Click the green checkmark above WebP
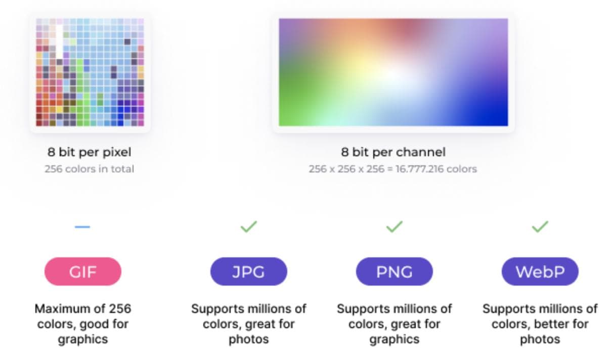The width and height of the screenshot is (612, 364). [540, 227]
